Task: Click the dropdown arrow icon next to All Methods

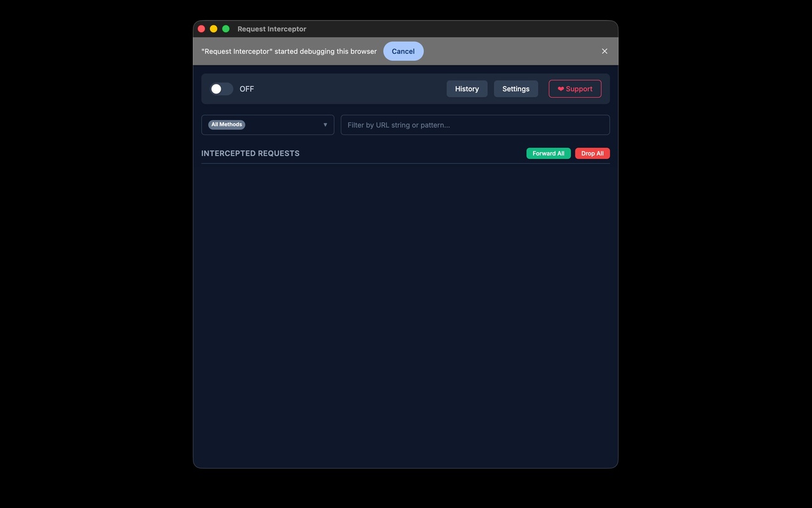Action: 325,124
